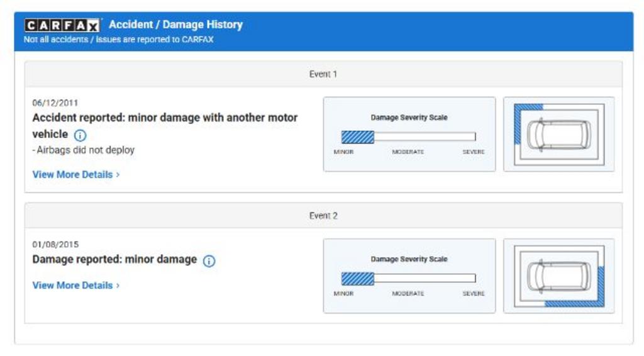Click the 06/12/2011 date in Event 1
The image size is (644, 356).
(55, 103)
